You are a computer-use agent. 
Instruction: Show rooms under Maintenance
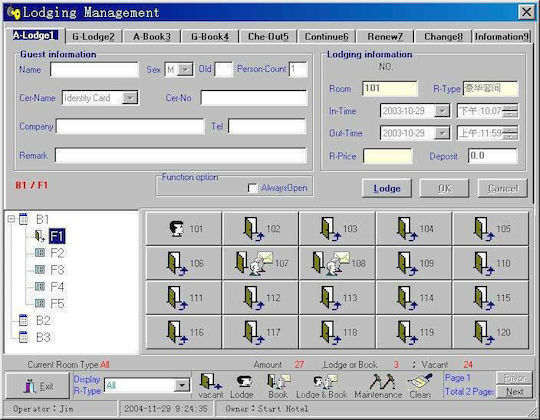click(x=378, y=386)
